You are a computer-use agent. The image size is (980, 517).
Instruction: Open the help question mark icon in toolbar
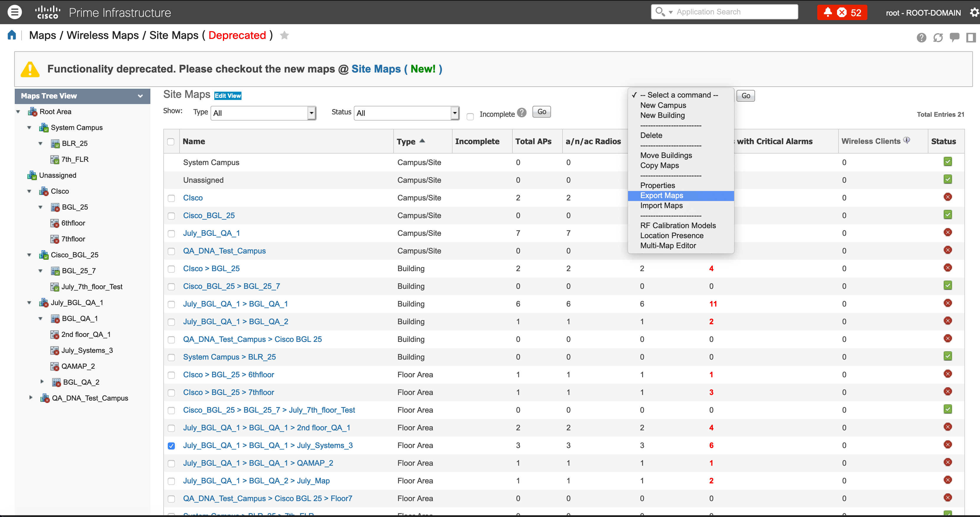[x=921, y=37]
